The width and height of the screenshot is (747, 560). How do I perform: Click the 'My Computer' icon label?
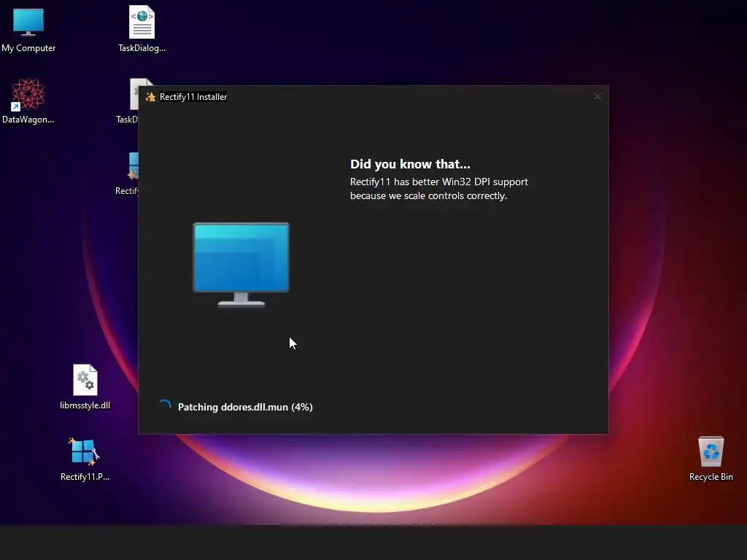28,48
